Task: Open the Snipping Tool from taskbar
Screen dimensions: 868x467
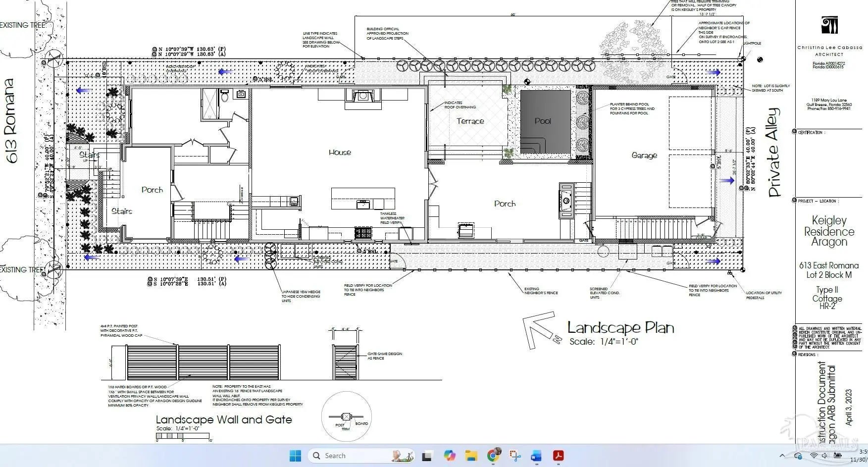Action: tap(515, 456)
